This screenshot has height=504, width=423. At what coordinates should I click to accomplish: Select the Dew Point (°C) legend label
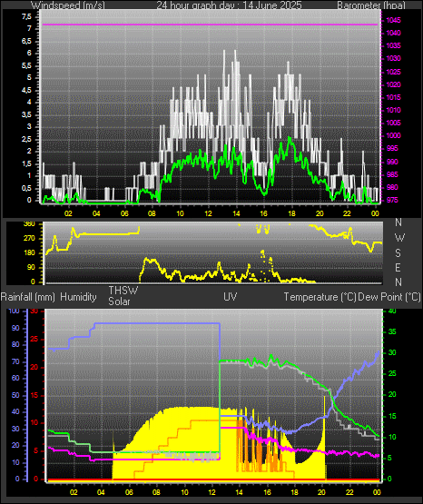click(x=389, y=297)
